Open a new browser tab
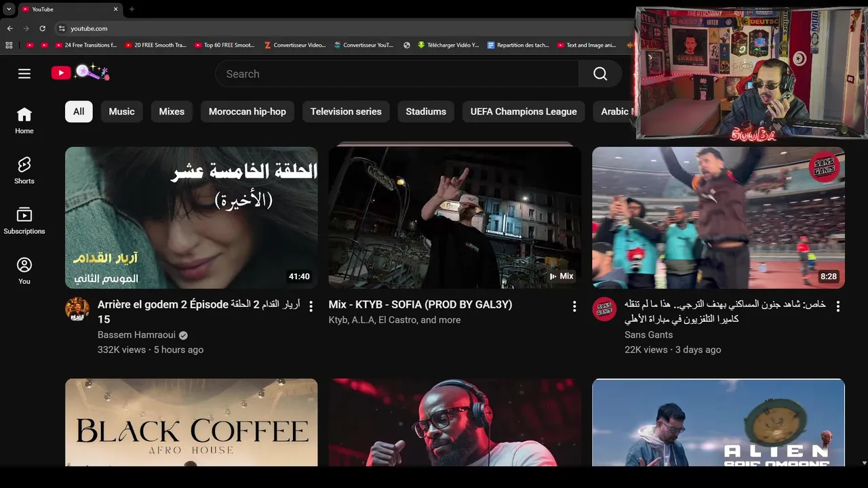868x488 pixels. coord(132,9)
